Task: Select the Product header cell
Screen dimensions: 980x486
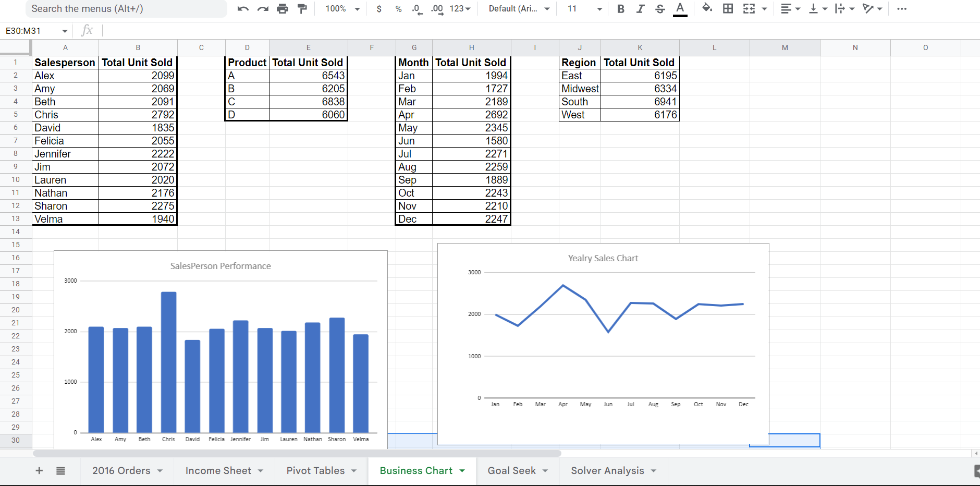Action: [247, 63]
